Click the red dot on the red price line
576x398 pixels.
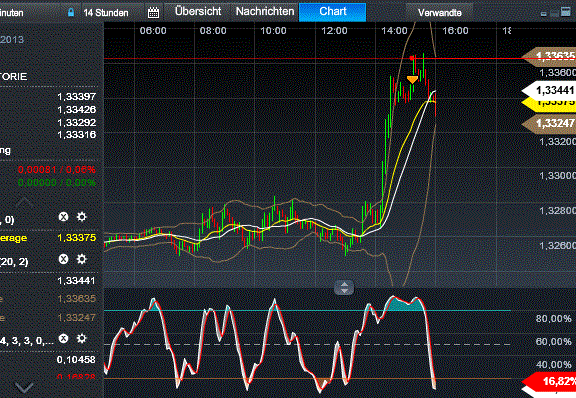pos(412,58)
